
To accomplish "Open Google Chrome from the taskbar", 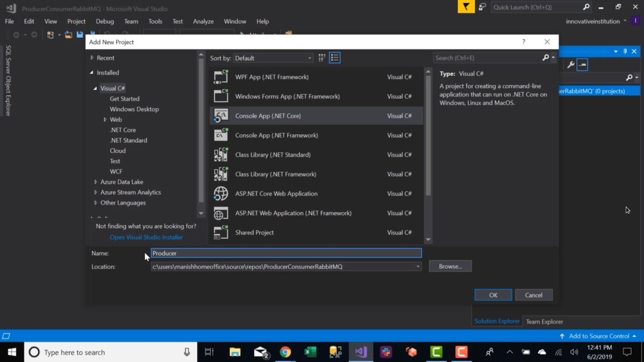I will pos(285,352).
